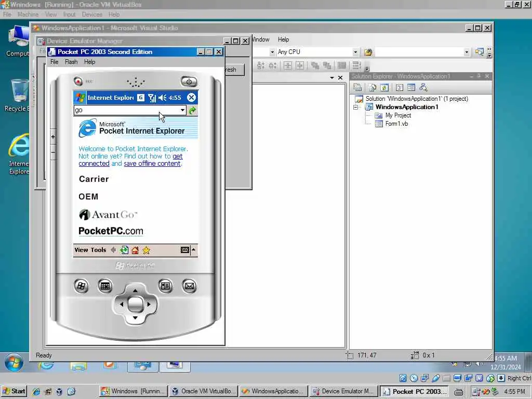Follow the 'save offline content' link
Image resolution: width=532 pixels, height=399 pixels.
152,164
